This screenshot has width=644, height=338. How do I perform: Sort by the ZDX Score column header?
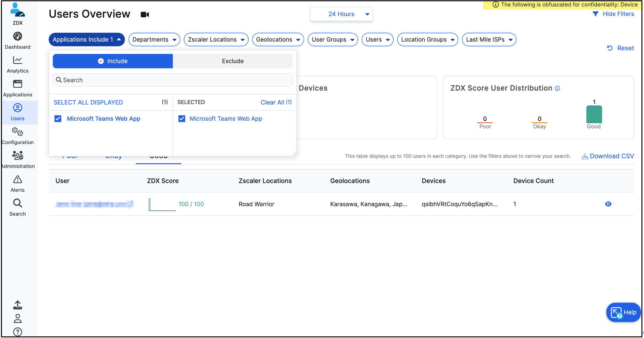163,181
